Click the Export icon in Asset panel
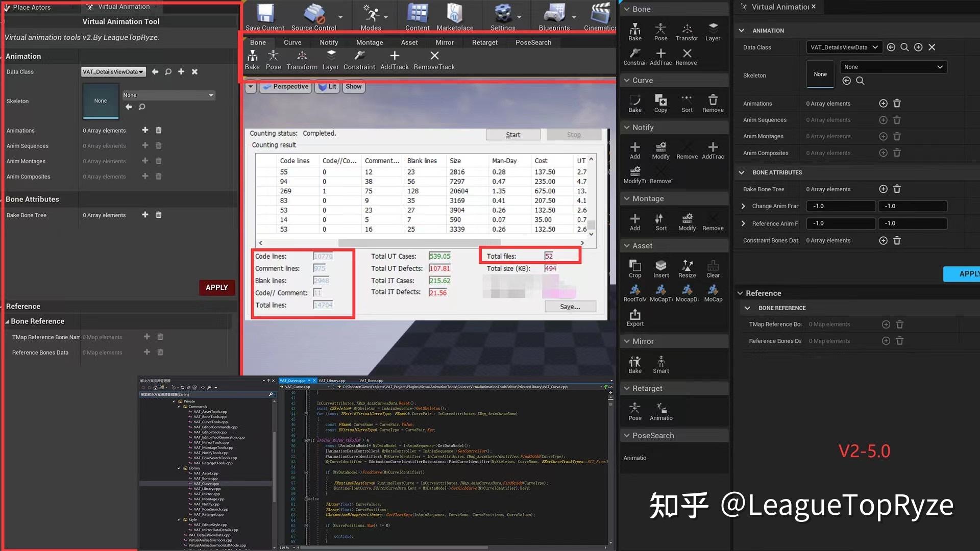Viewport: 980px width, 551px height. [x=635, y=314]
